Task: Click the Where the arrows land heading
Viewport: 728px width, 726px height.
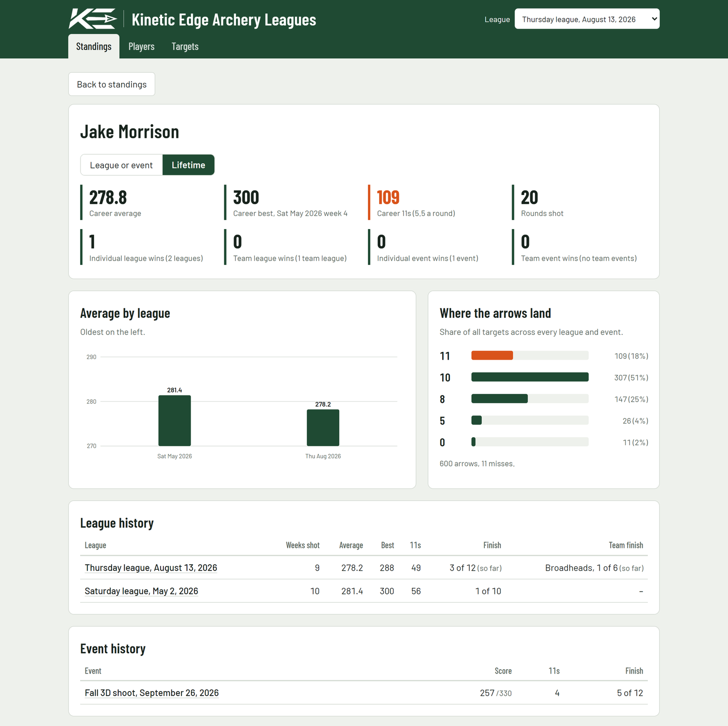Action: [495, 313]
